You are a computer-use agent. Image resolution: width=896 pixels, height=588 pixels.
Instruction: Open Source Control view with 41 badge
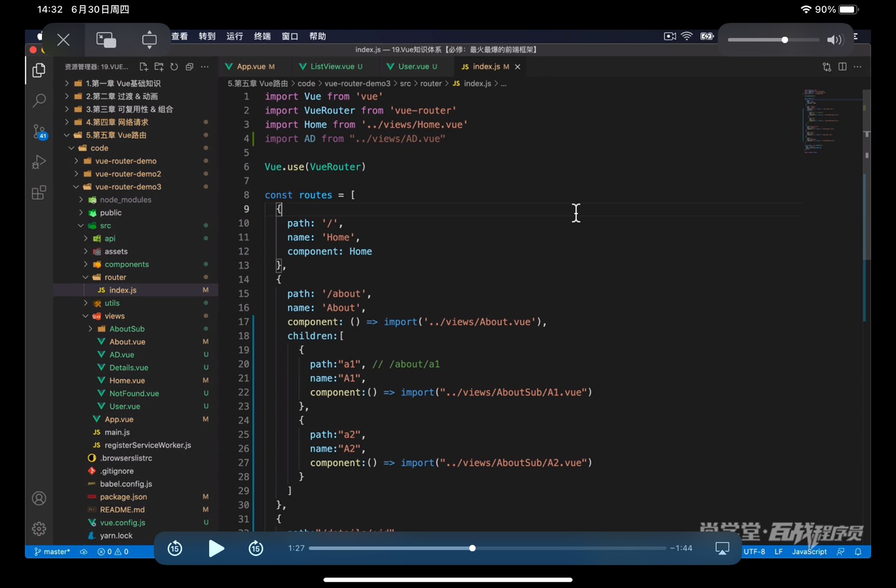(39, 132)
